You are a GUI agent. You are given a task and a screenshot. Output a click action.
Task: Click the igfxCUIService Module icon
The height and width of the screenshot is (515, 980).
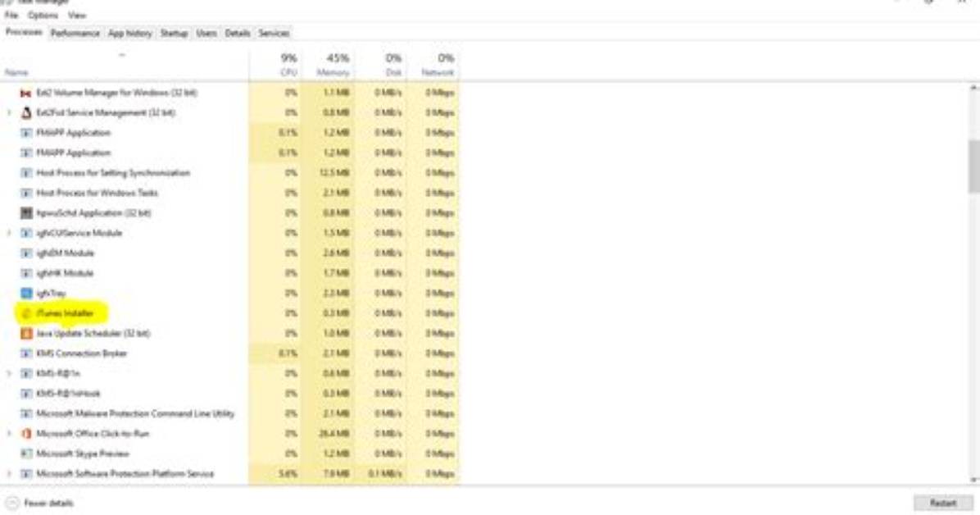pyautogui.click(x=25, y=233)
